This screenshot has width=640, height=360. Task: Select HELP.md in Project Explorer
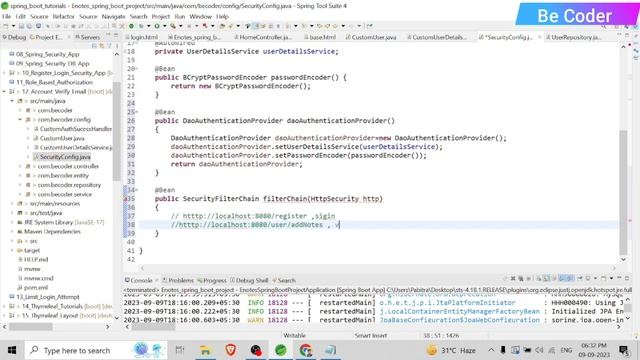pyautogui.click(x=36, y=260)
